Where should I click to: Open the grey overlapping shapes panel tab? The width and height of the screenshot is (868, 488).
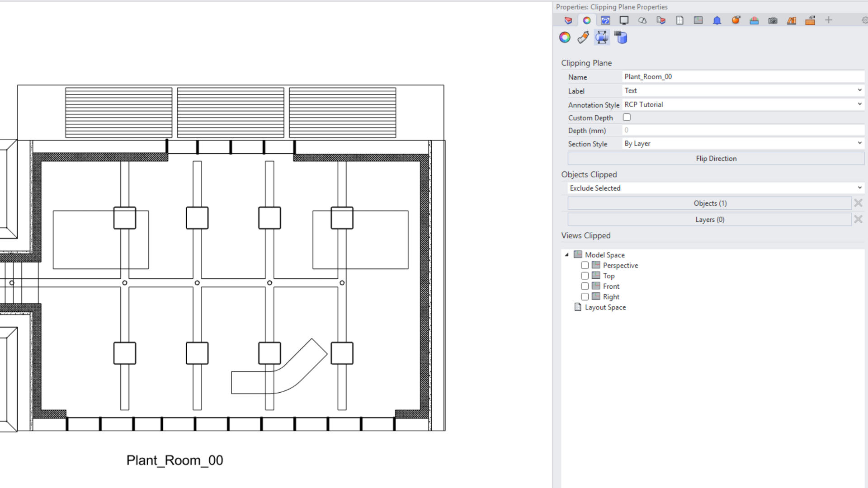(642, 20)
